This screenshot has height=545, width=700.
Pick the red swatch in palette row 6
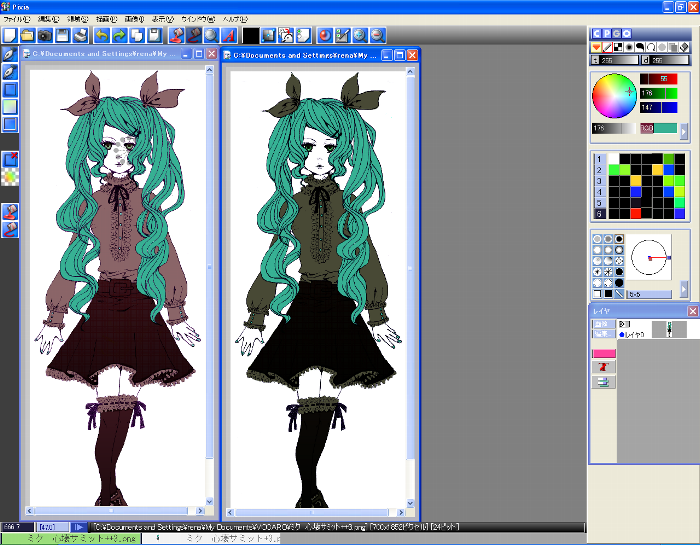tap(636, 214)
